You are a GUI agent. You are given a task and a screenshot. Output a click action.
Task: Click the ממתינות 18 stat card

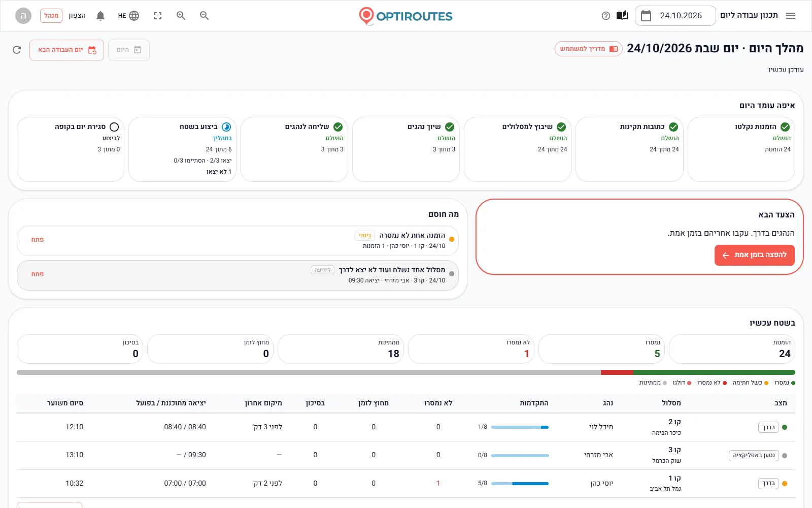[x=341, y=349]
